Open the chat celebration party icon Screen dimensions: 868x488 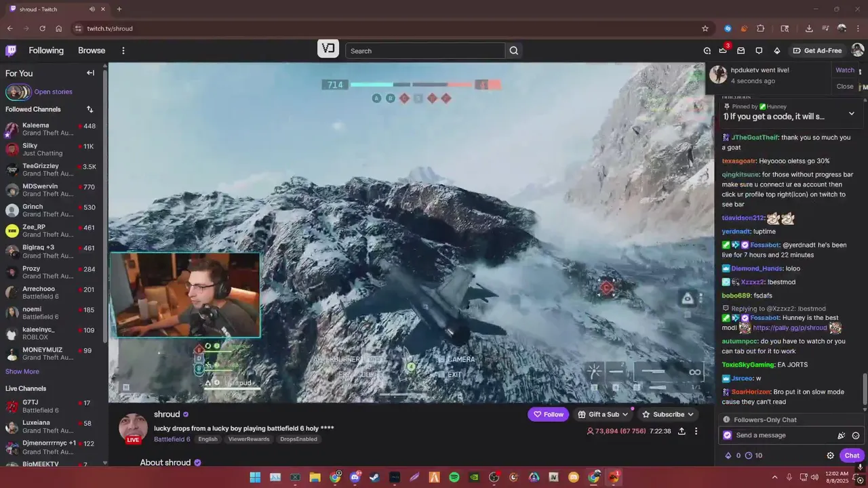click(841, 435)
